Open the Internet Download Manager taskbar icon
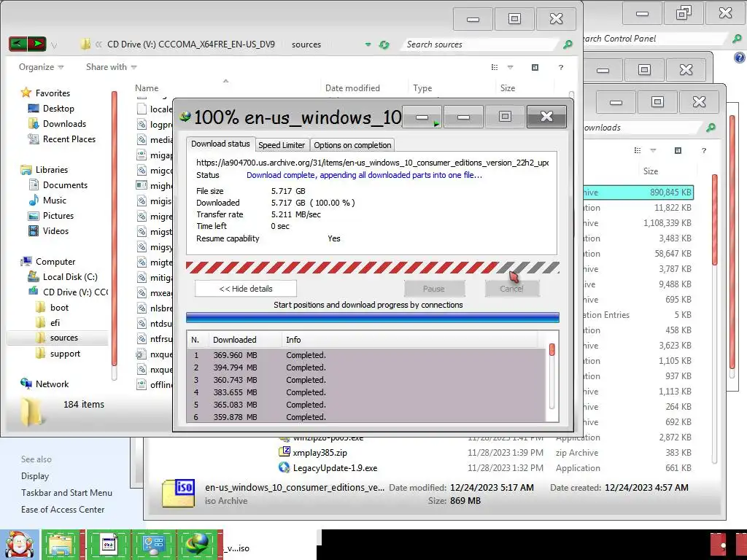This screenshot has height=560, width=747. point(197,545)
